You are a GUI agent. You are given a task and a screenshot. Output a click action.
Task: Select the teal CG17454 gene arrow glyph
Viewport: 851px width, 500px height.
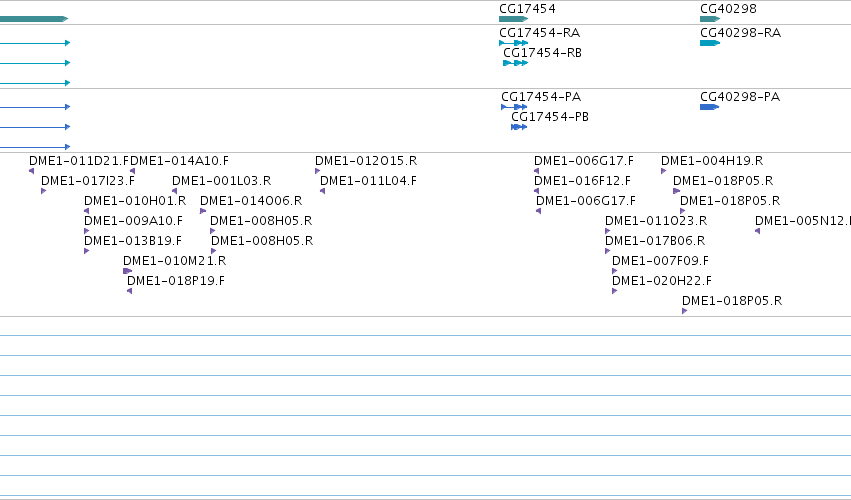tap(513, 19)
